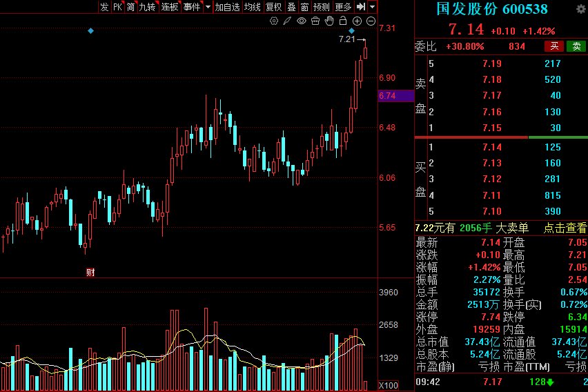
Task: Click the 叠 overlay button
Action: [291, 7]
